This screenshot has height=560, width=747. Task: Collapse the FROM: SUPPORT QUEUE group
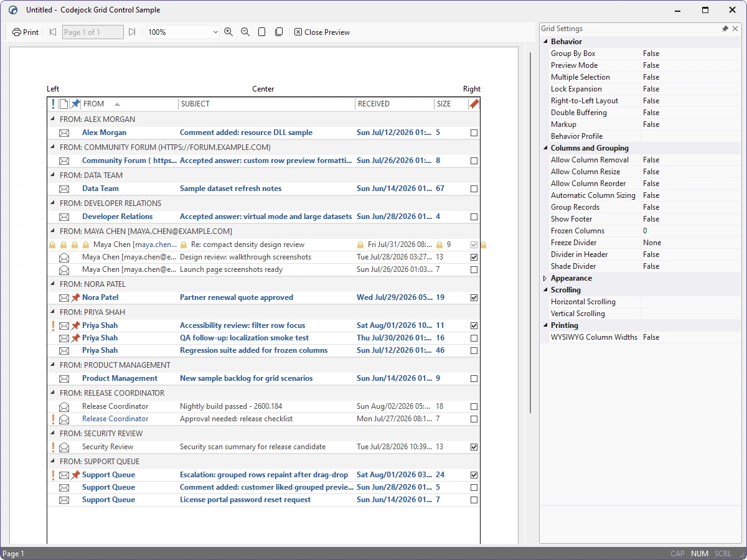tap(52, 462)
